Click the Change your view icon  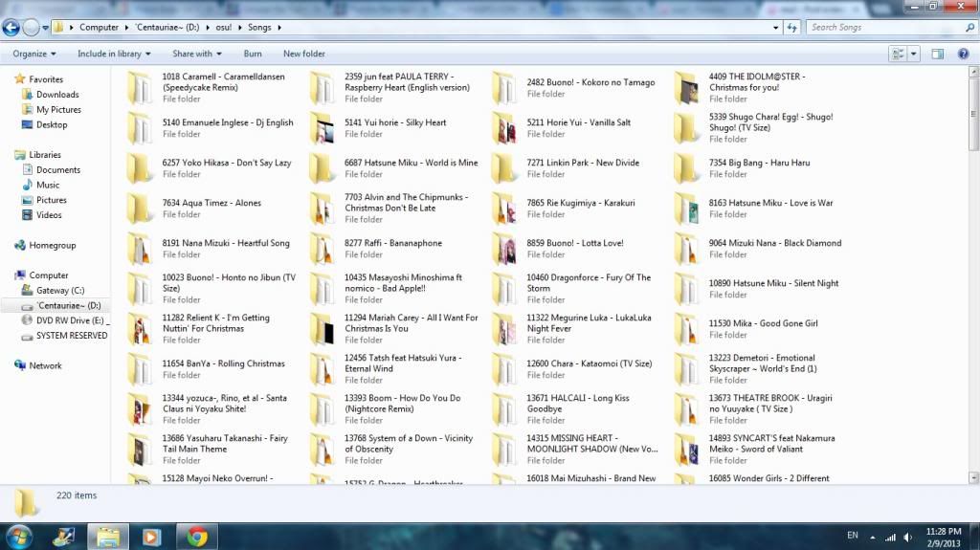coord(898,54)
